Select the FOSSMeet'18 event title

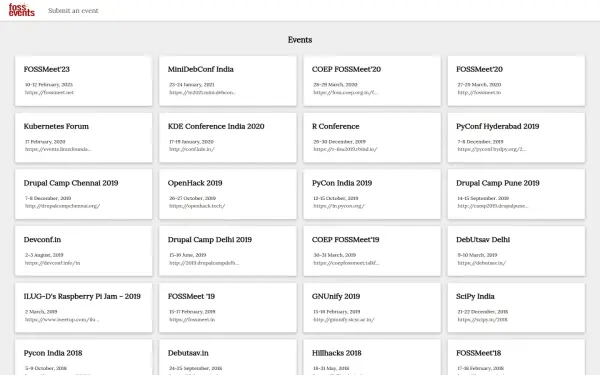(478, 353)
